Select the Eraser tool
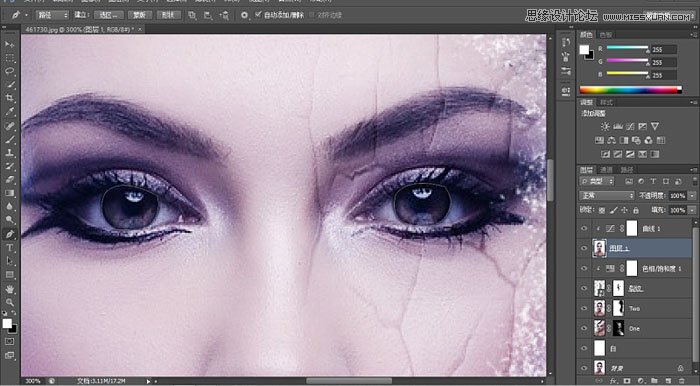The width and height of the screenshot is (700, 386). [x=9, y=180]
